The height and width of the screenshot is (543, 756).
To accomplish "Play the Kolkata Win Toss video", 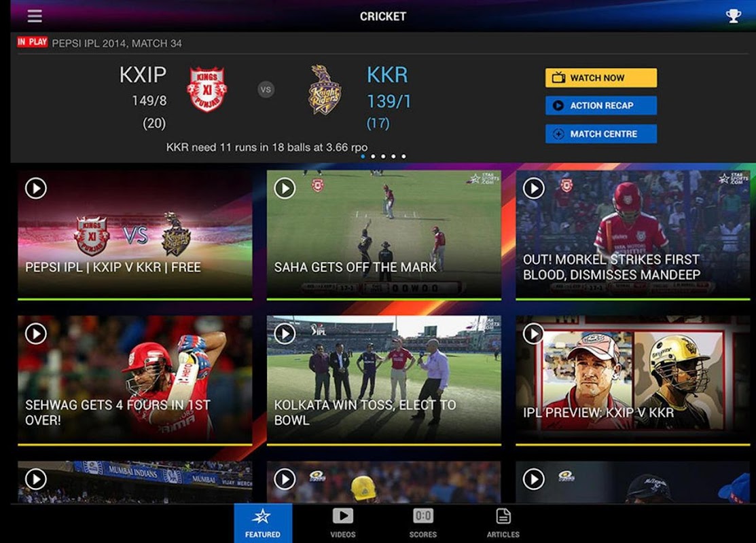I will click(285, 333).
